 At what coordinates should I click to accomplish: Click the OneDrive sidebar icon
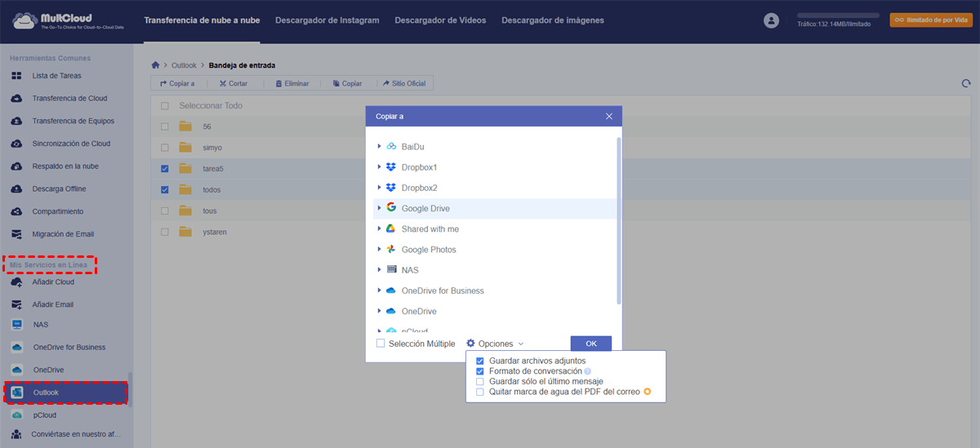(17, 370)
